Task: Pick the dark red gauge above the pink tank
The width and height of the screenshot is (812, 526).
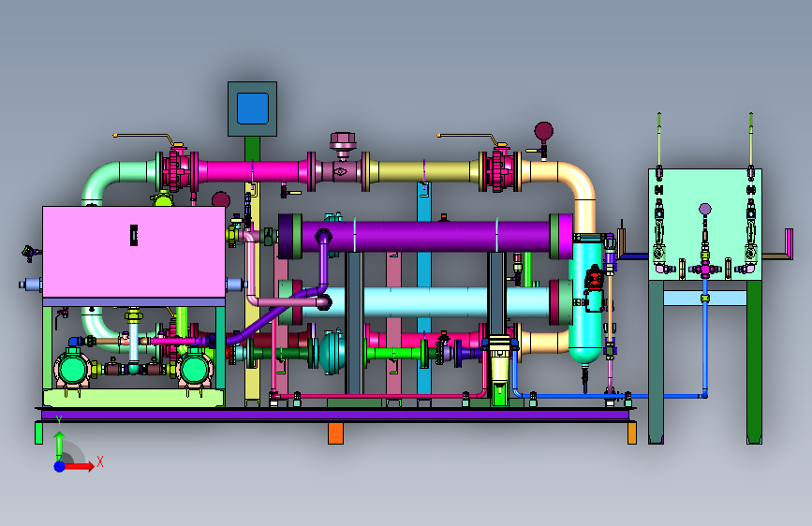Action: point(221,200)
